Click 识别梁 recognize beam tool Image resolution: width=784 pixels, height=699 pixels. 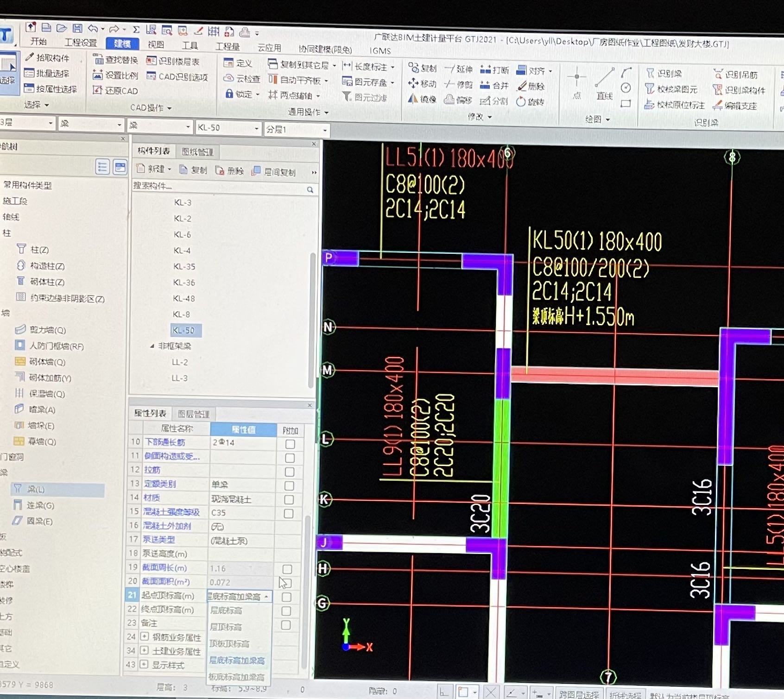[x=664, y=73]
